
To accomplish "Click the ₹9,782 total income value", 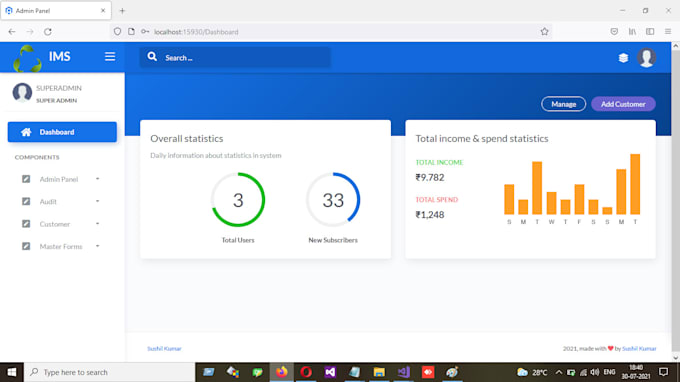I will click(430, 177).
